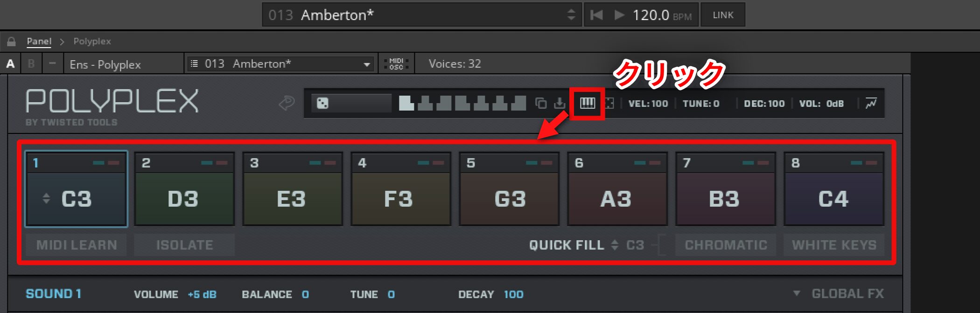Click the copy pattern icon
Image resolution: width=980 pixels, height=313 pixels.
pyautogui.click(x=541, y=103)
